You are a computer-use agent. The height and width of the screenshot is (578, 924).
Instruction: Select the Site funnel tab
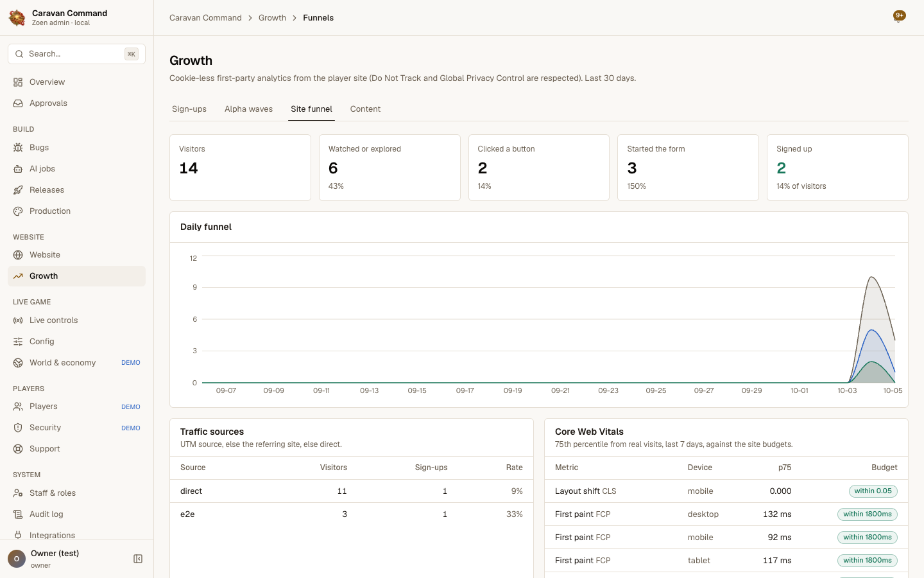[x=311, y=109]
